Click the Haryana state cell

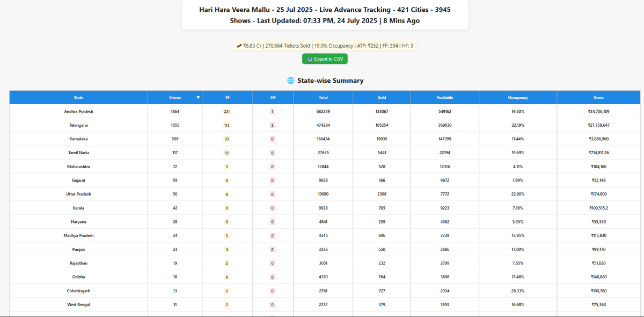tap(79, 221)
